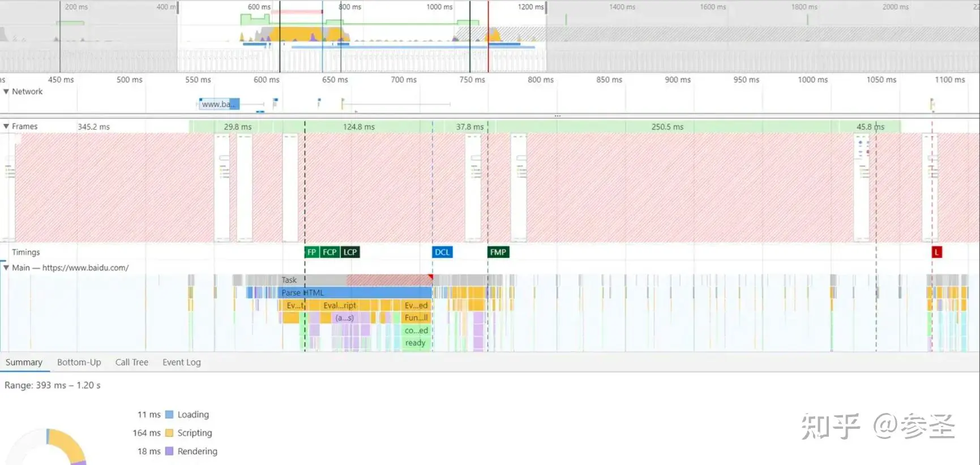Click the FP timing marker
Image resolution: width=980 pixels, height=465 pixels.
311,252
